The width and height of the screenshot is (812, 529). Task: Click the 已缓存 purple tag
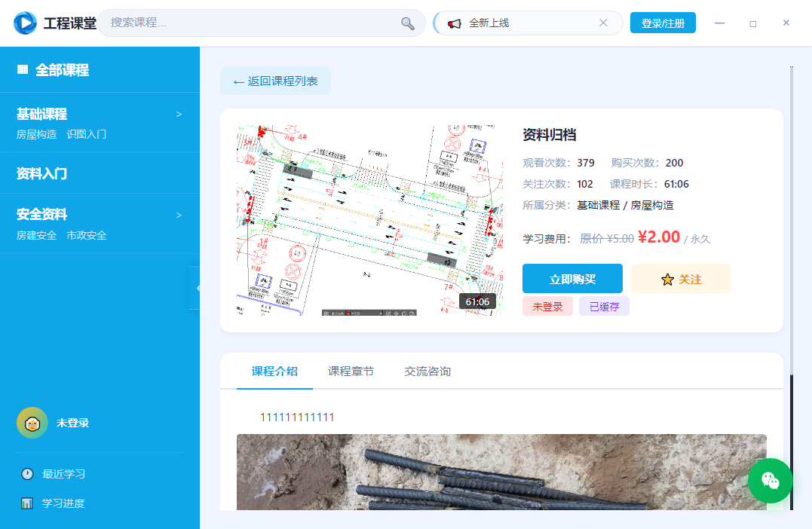coord(604,307)
